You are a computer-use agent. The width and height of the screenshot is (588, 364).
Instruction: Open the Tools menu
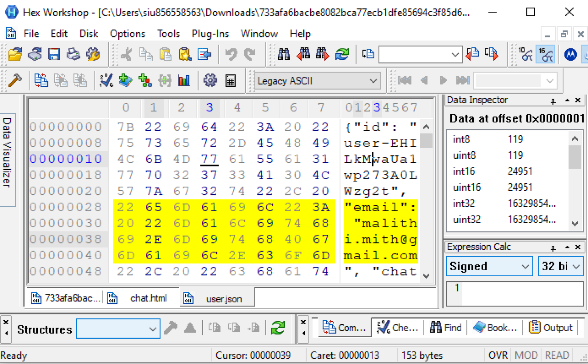[168, 34]
